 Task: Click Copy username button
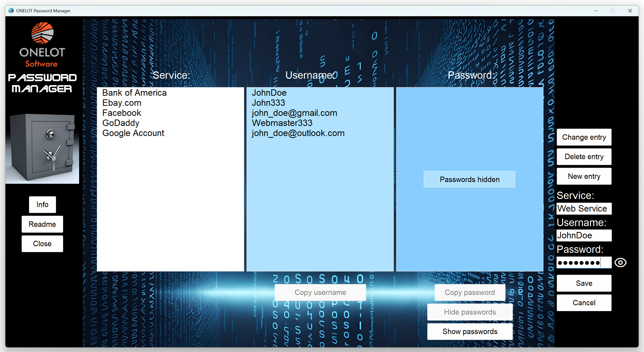pyautogui.click(x=320, y=292)
